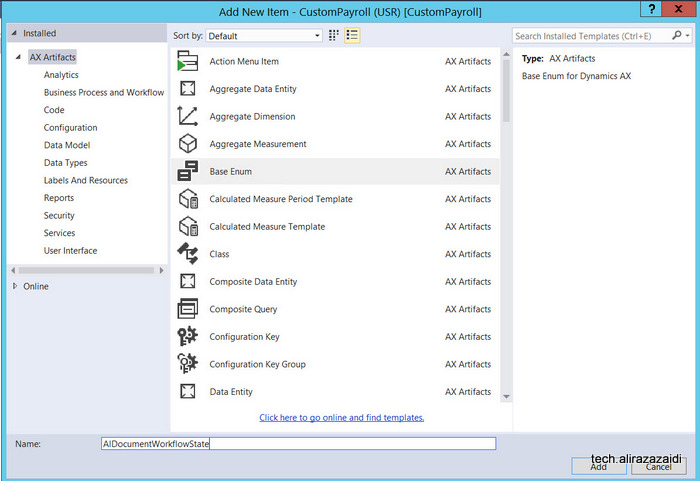700x481 pixels.
Task: Select the 'Calculated Measure Template' label
Action: click(x=267, y=226)
